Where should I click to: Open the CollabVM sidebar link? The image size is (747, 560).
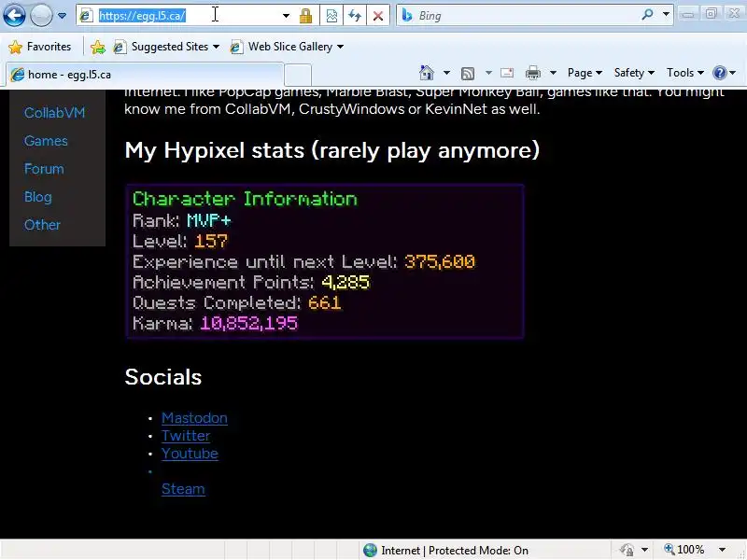click(x=54, y=113)
